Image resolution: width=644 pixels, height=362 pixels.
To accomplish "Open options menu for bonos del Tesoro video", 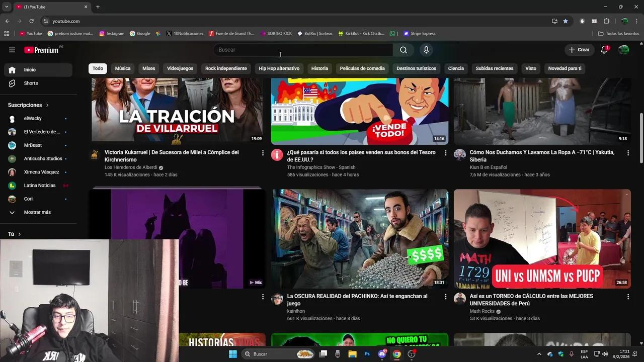I will tap(445, 153).
